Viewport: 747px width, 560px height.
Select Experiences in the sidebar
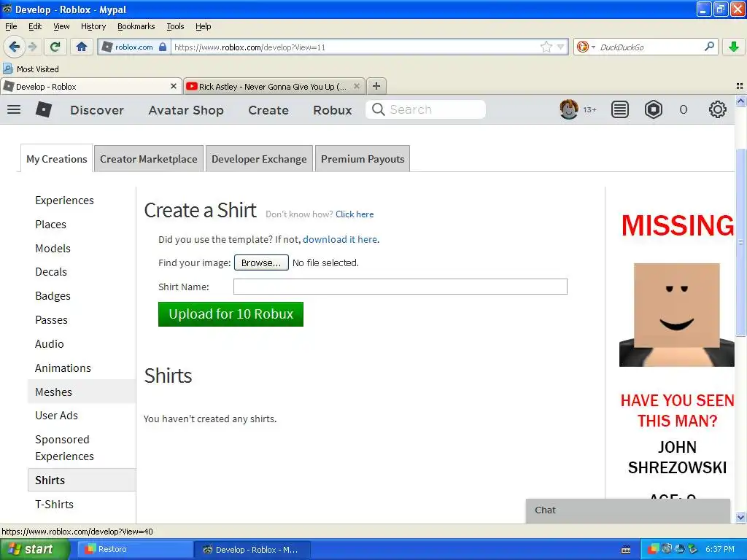point(64,201)
